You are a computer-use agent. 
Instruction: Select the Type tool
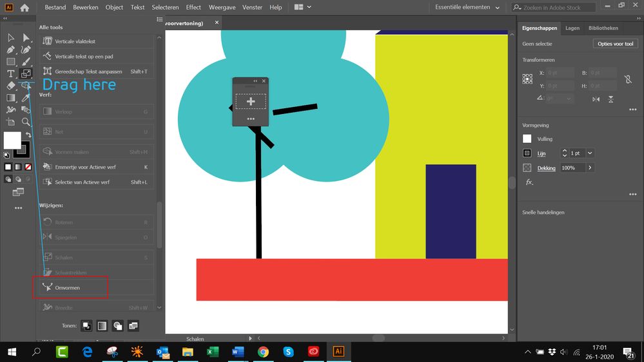pyautogui.click(x=11, y=73)
